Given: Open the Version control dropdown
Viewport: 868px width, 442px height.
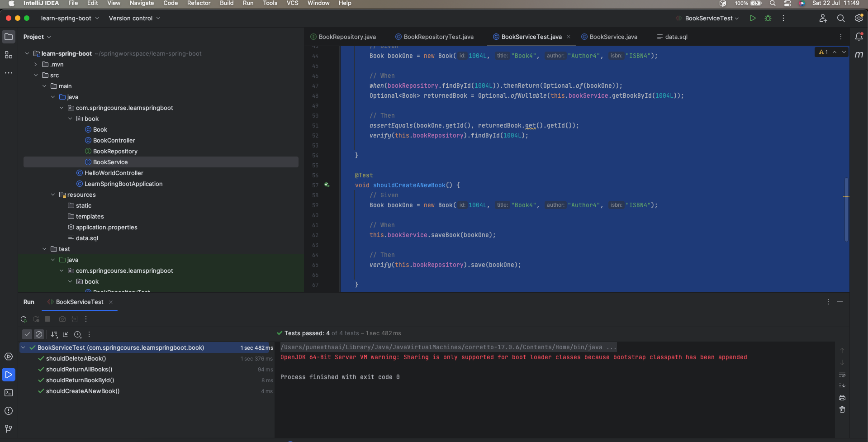Looking at the screenshot, I should tap(134, 18).
